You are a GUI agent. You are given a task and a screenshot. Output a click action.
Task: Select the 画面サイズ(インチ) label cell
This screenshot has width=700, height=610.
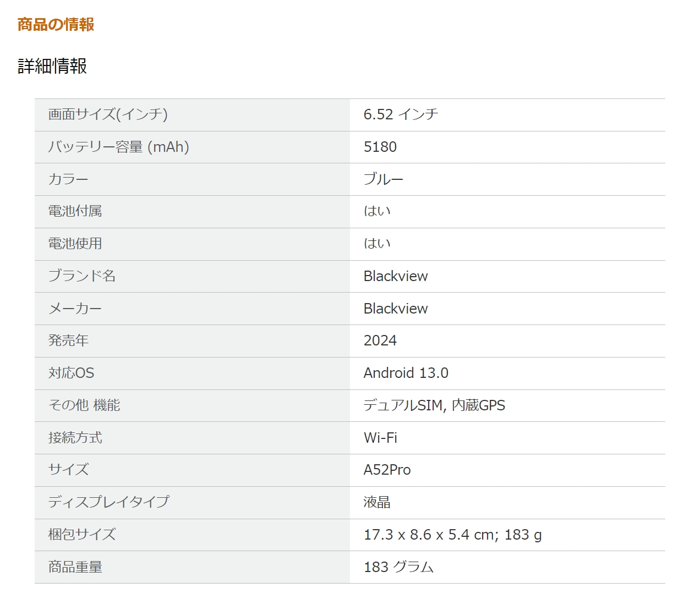192,114
